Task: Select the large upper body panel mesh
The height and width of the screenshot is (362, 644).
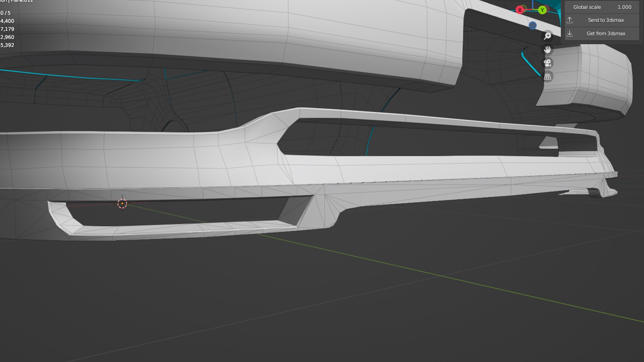Action: tap(235, 30)
